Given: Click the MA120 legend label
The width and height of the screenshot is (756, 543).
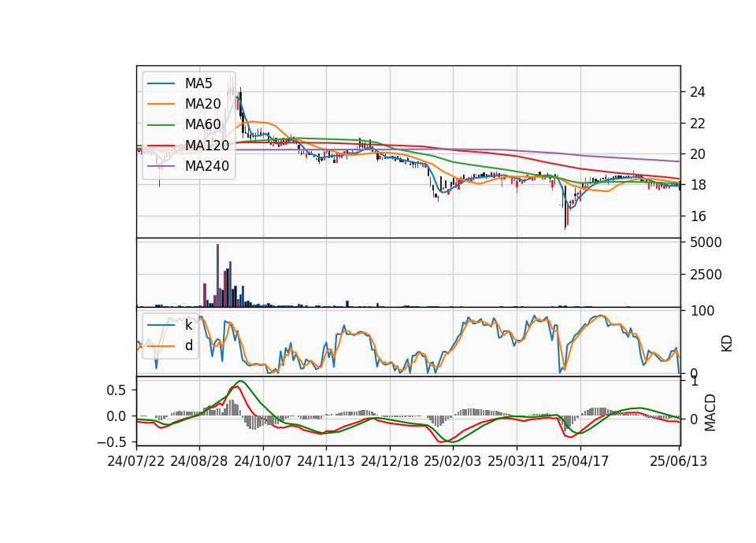Looking at the screenshot, I should pyautogui.click(x=207, y=145).
